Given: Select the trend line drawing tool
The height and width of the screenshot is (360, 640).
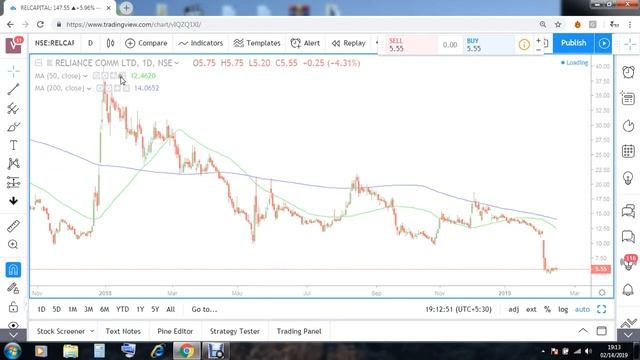Looking at the screenshot, I should point(13,89).
